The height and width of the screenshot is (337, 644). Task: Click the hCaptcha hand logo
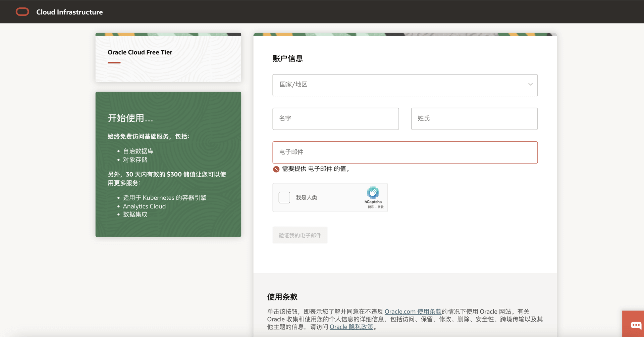click(x=373, y=193)
